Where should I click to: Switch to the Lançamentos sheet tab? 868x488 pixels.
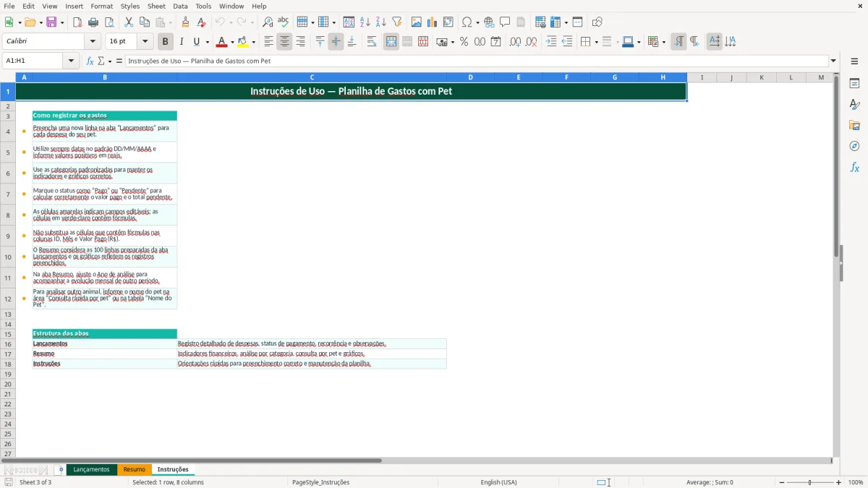click(91, 470)
